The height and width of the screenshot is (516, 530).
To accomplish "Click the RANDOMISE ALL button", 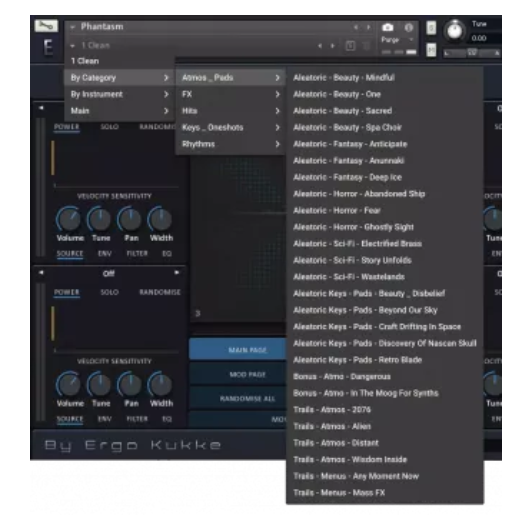I will (x=238, y=398).
